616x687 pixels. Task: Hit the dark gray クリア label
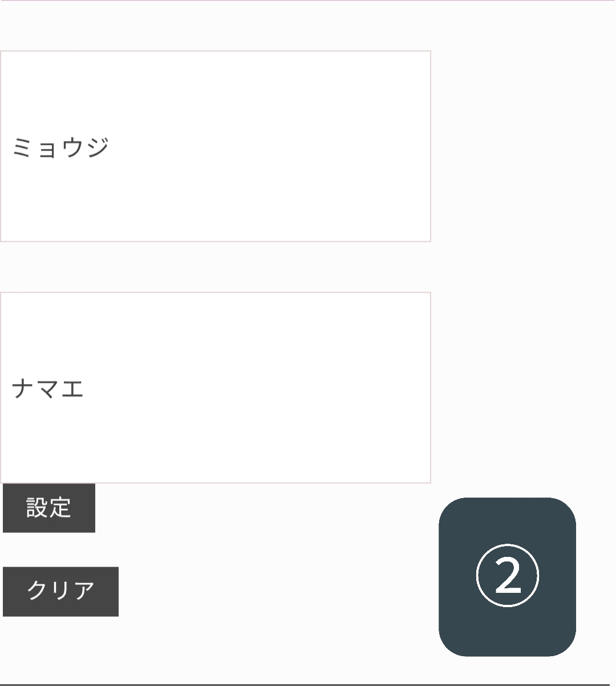click(60, 591)
